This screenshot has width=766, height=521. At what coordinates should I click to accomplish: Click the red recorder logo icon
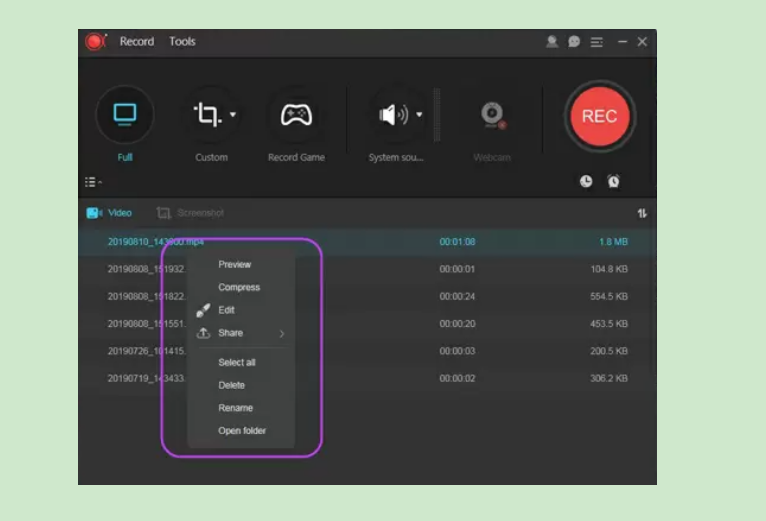(x=96, y=42)
